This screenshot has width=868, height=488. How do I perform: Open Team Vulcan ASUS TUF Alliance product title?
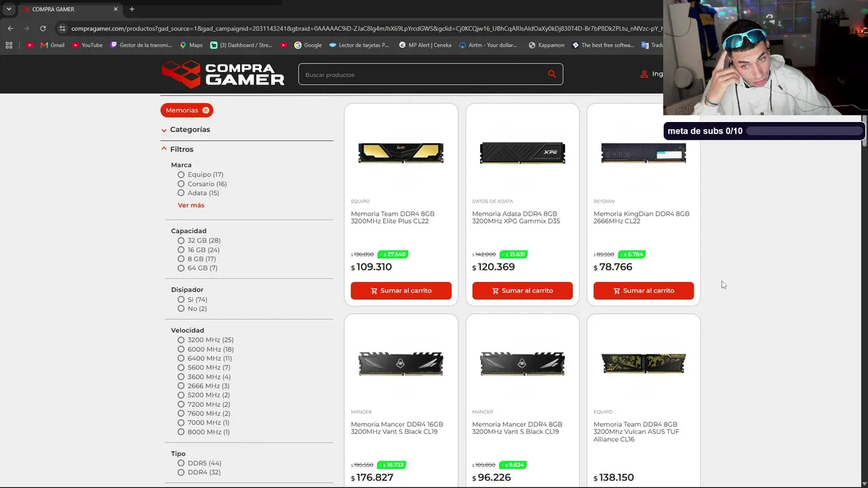pyautogui.click(x=637, y=432)
